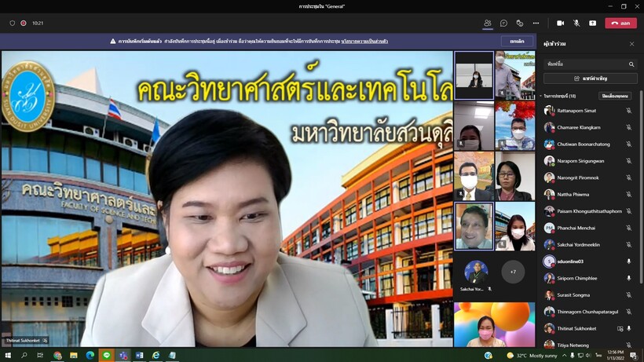Open the Windows notification center icon
644x362 pixels.
(x=634, y=356)
